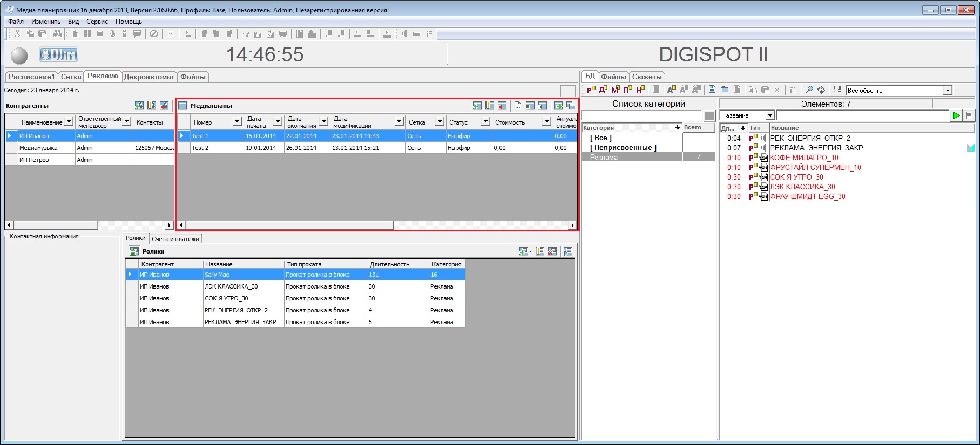980x445 pixels.
Task: Open Номер column filter dropdown
Action: pyautogui.click(x=237, y=122)
